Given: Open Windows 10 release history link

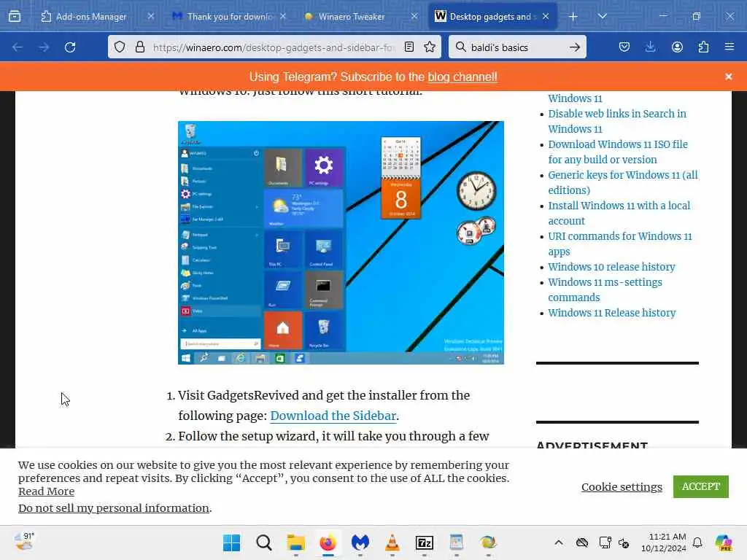Looking at the screenshot, I should [611, 267].
